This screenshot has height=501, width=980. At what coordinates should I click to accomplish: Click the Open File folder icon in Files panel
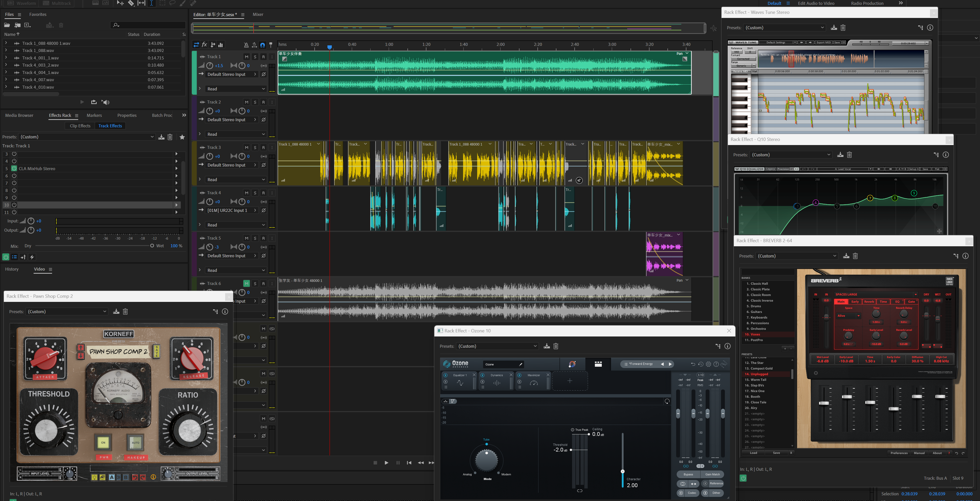(7, 25)
